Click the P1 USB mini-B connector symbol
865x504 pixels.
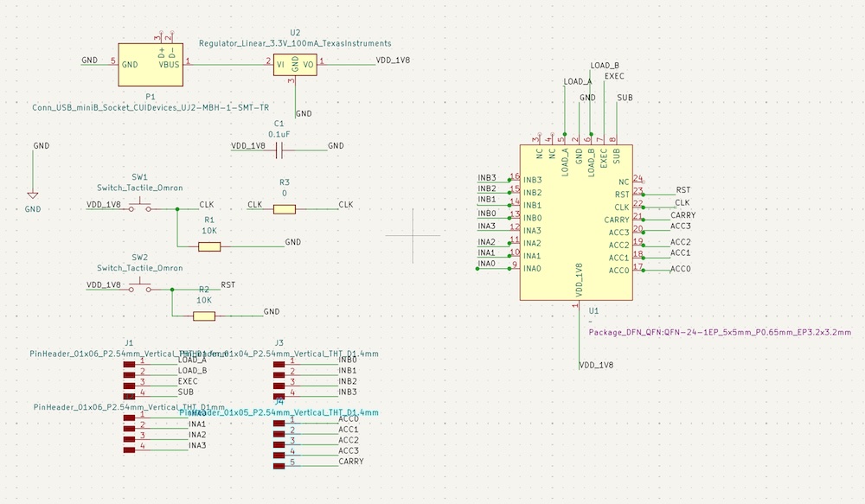[x=151, y=64]
